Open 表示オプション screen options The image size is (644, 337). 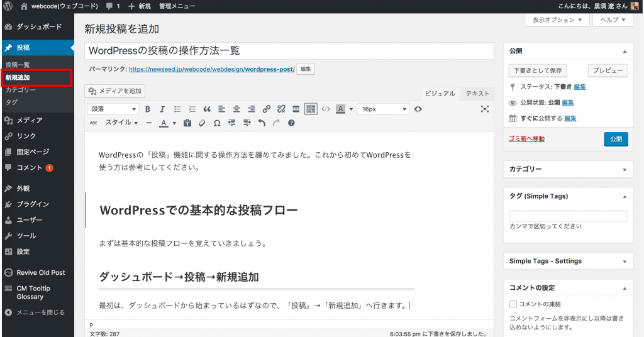[x=557, y=19]
